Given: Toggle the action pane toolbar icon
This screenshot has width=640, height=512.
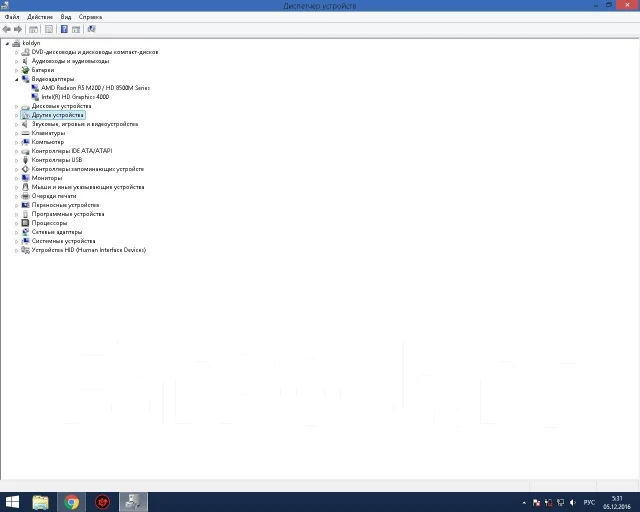Looking at the screenshot, I should [x=76, y=29].
